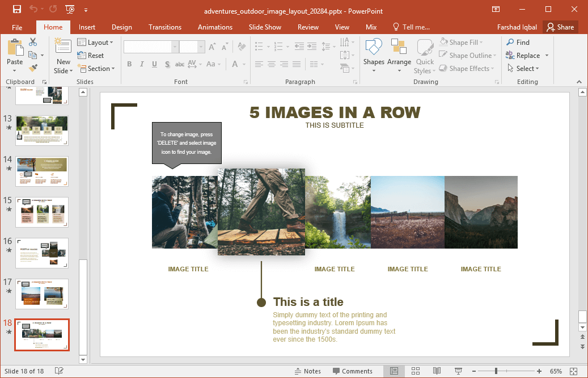Screen dimensions: 588x378
Task: Expand the Layout options dropdown
Action: (96, 42)
